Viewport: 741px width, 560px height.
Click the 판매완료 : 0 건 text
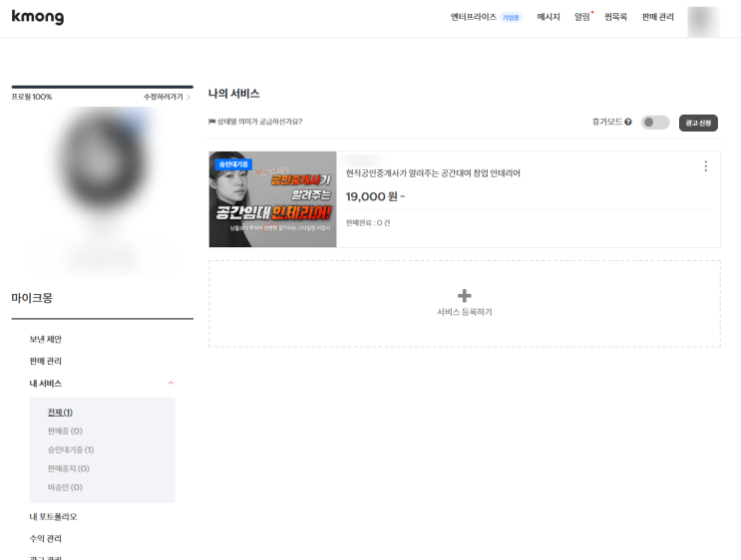368,223
